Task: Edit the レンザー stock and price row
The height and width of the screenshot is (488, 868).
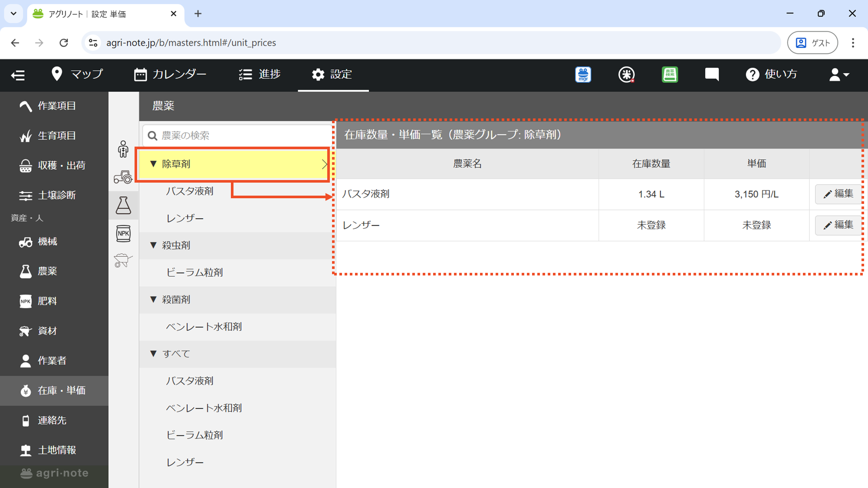Action: pyautogui.click(x=838, y=225)
